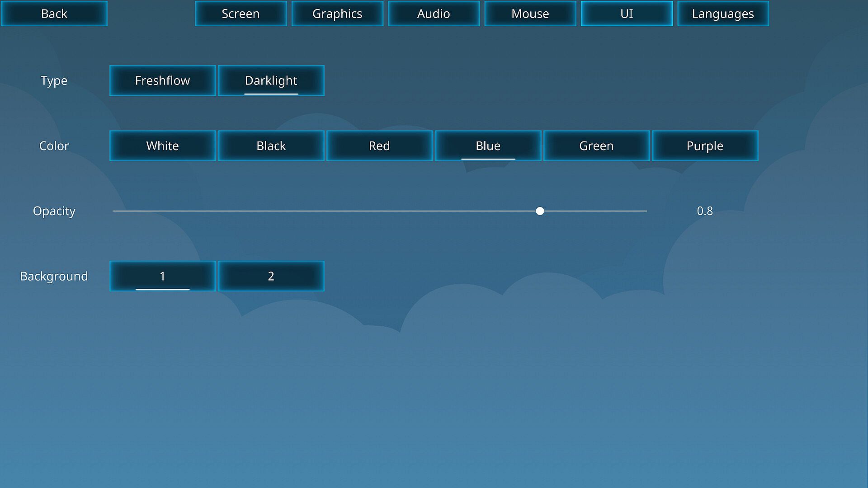Select Background option 1
The width and height of the screenshot is (868, 488).
[162, 276]
